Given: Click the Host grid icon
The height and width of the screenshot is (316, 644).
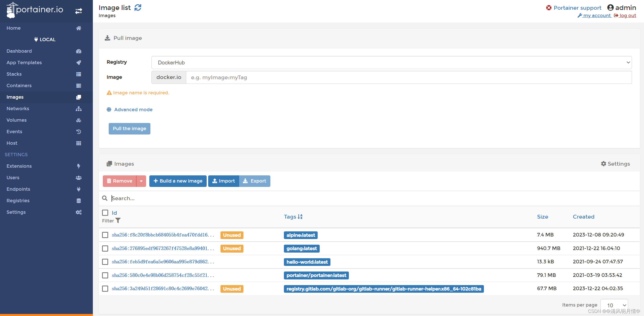Looking at the screenshot, I should click(79, 143).
